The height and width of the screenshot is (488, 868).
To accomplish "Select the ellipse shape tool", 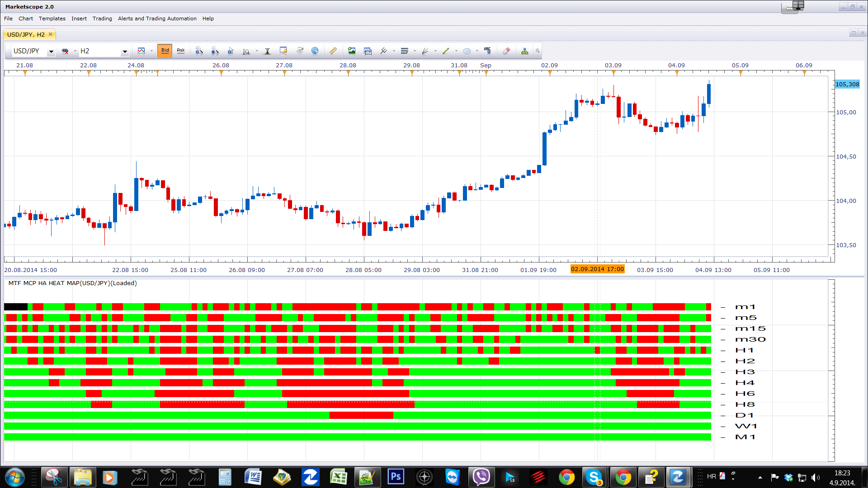I will click(x=467, y=51).
